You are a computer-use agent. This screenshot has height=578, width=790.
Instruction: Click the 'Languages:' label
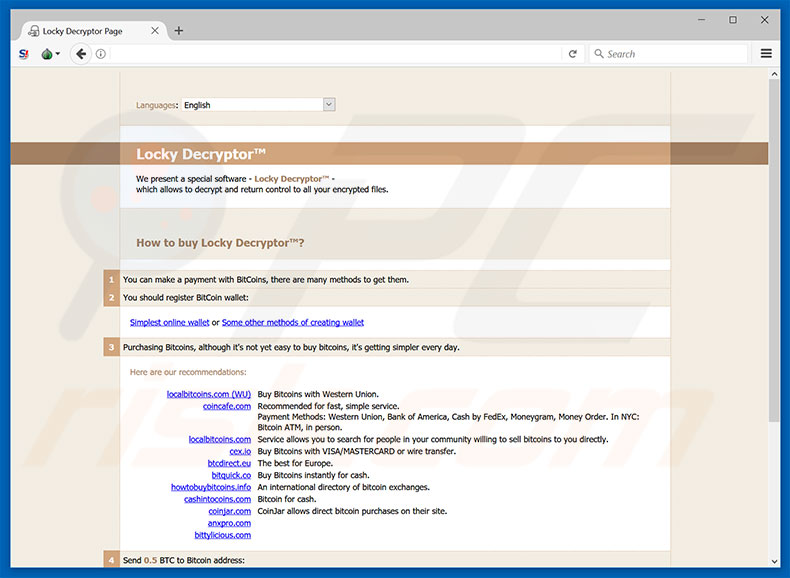(x=157, y=105)
